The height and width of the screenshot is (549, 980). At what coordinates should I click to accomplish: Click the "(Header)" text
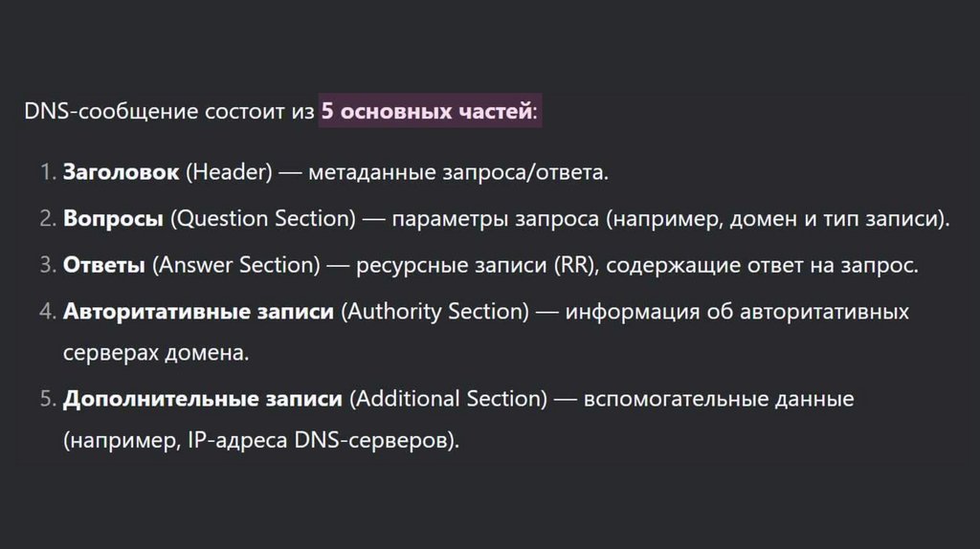click(x=230, y=173)
